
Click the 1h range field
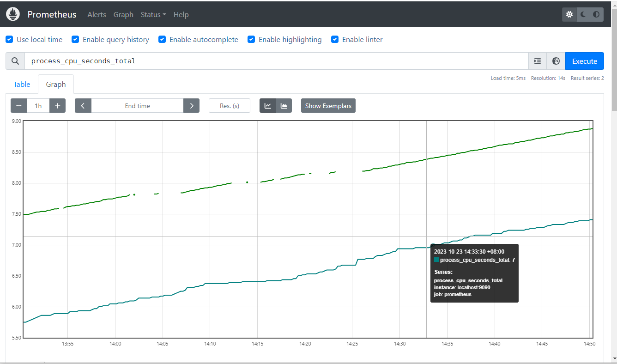click(38, 106)
